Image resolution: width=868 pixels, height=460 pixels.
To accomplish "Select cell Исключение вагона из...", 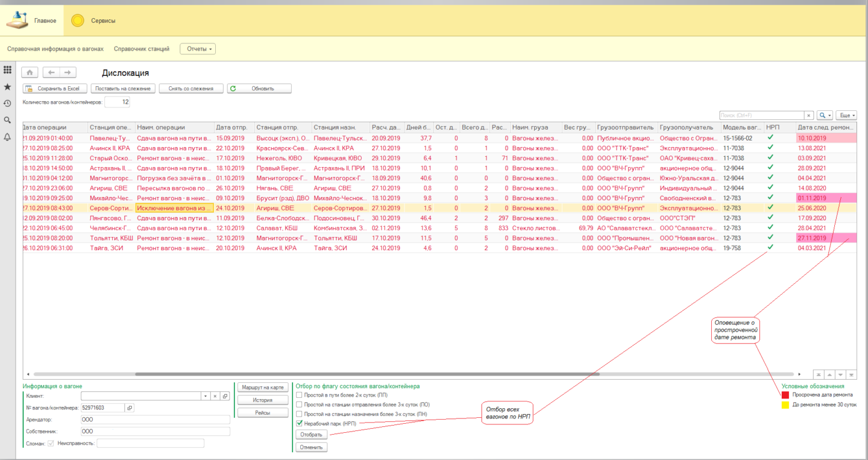I will pyautogui.click(x=175, y=208).
